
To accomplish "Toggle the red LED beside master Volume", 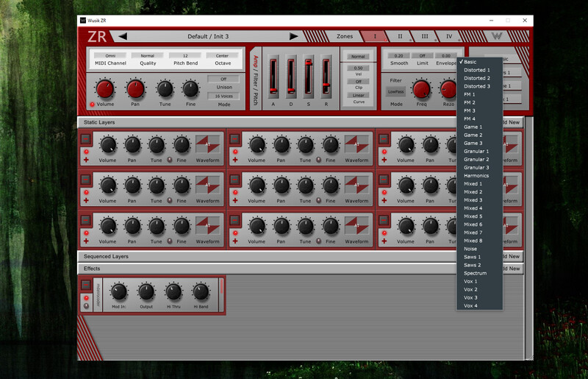I will [x=93, y=104].
